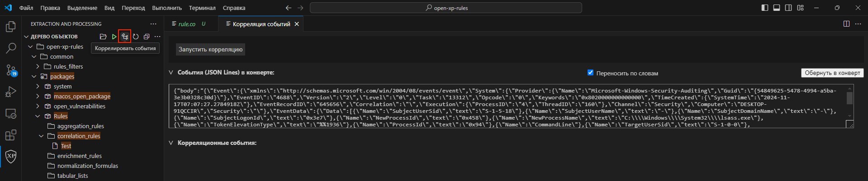This screenshot has height=181, width=868.
Task: Open the Extensions view icon
Action: point(11,135)
